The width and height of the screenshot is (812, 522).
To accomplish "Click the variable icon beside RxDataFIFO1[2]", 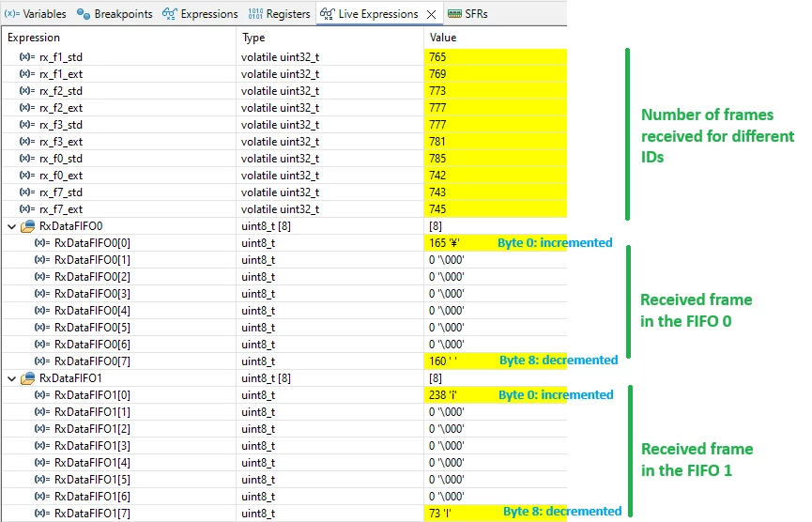I will 42,429.
